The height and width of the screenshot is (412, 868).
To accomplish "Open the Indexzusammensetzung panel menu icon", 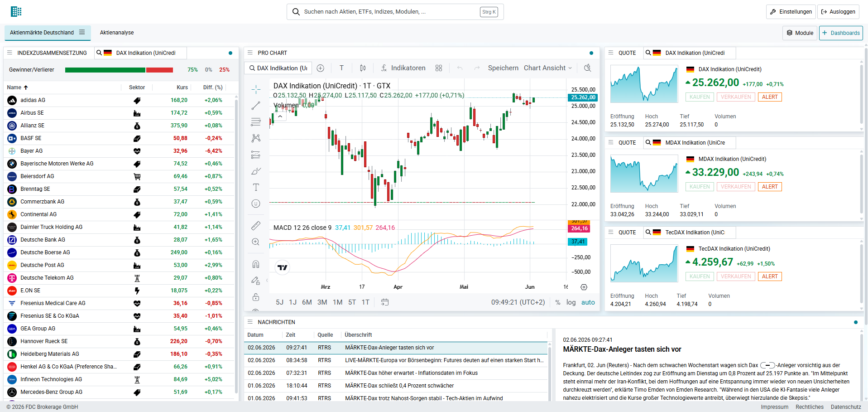I will point(10,53).
